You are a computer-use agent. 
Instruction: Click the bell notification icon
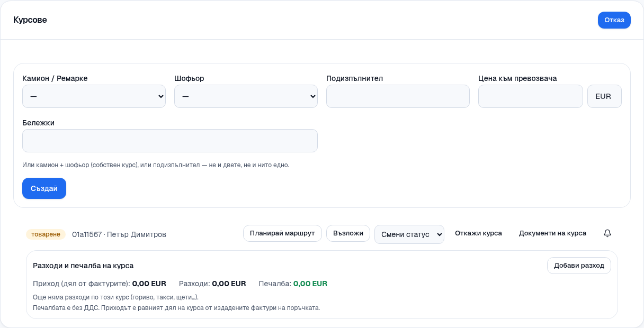[x=607, y=233]
